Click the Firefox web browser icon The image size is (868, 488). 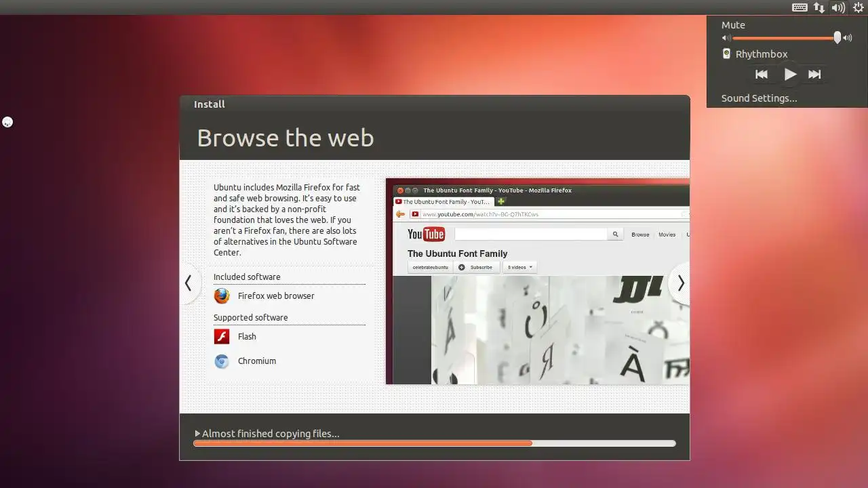(x=222, y=296)
